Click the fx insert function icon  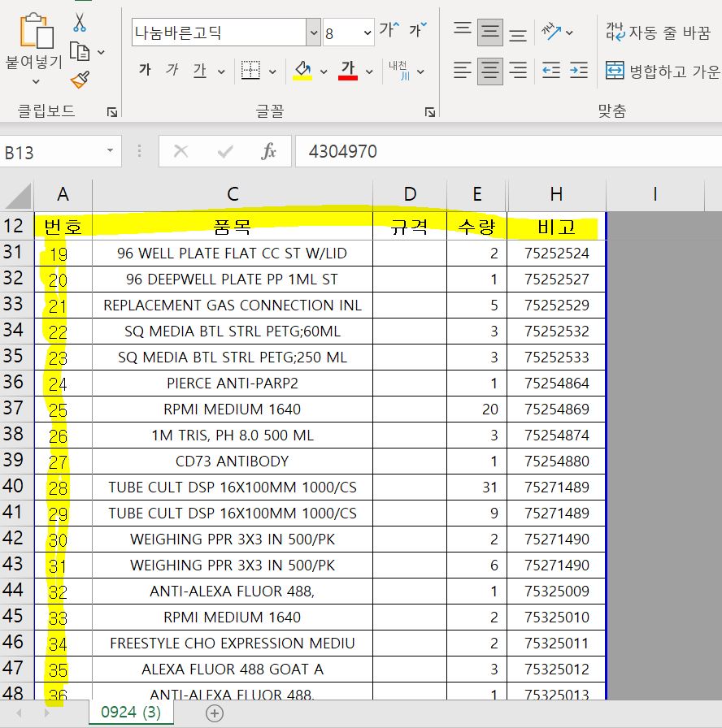click(268, 151)
